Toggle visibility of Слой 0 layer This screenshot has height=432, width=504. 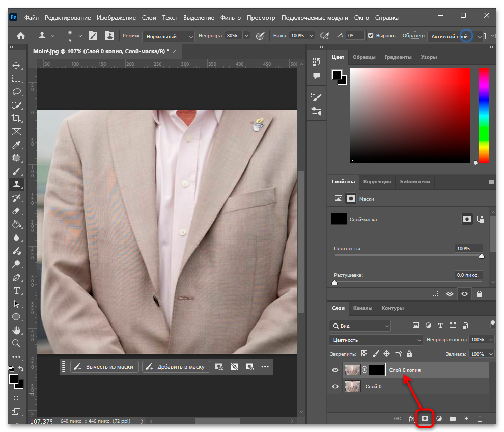(x=335, y=386)
